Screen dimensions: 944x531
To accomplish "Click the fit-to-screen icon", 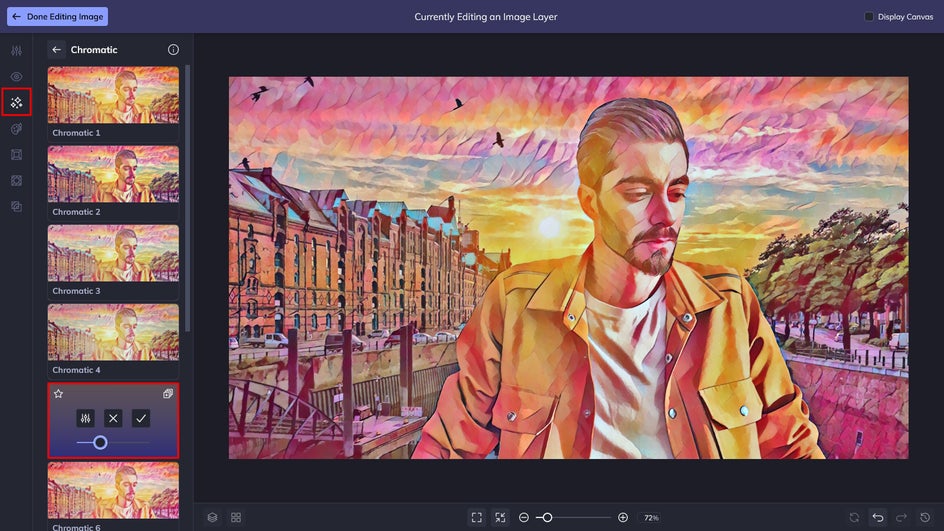I will pos(477,517).
